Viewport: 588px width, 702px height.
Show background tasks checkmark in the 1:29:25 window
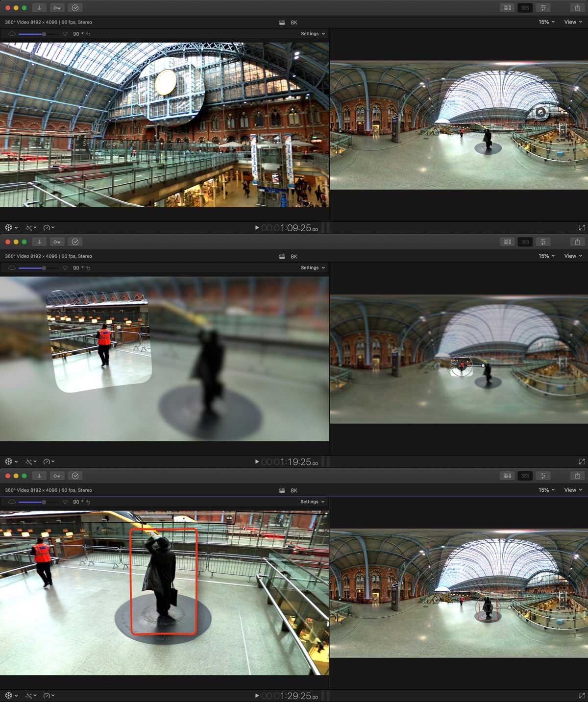tap(75, 476)
